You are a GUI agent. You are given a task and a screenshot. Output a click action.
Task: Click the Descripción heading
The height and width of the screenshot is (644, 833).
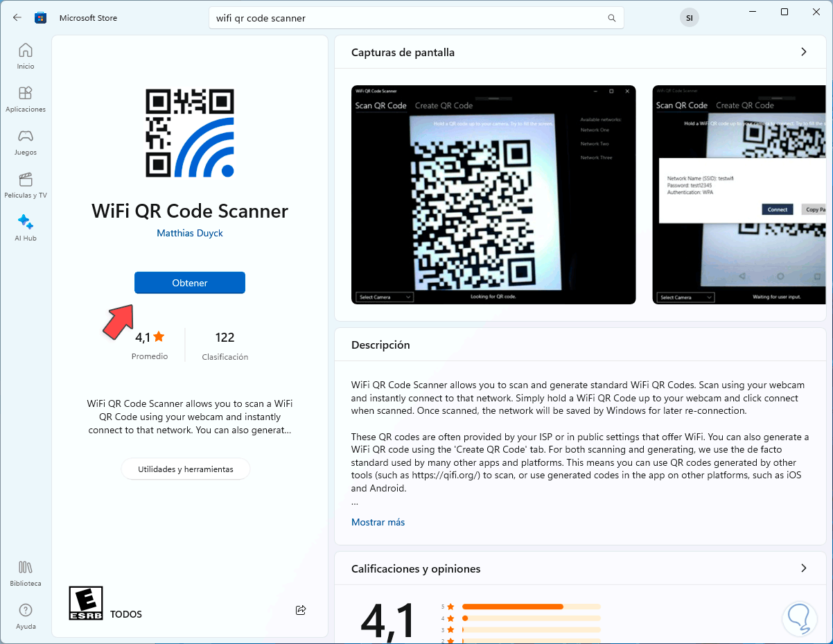[x=380, y=345]
